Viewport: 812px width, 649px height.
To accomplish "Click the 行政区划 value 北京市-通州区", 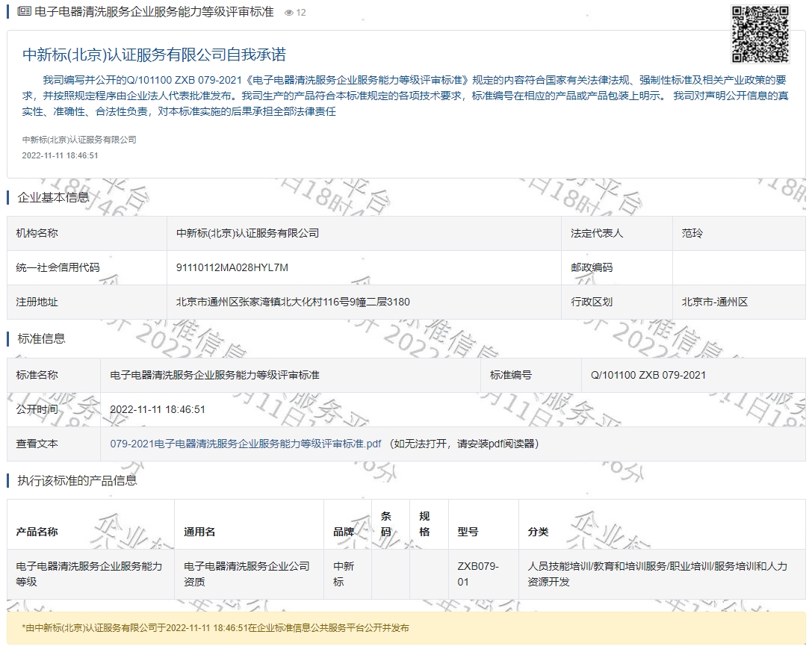I will click(714, 302).
